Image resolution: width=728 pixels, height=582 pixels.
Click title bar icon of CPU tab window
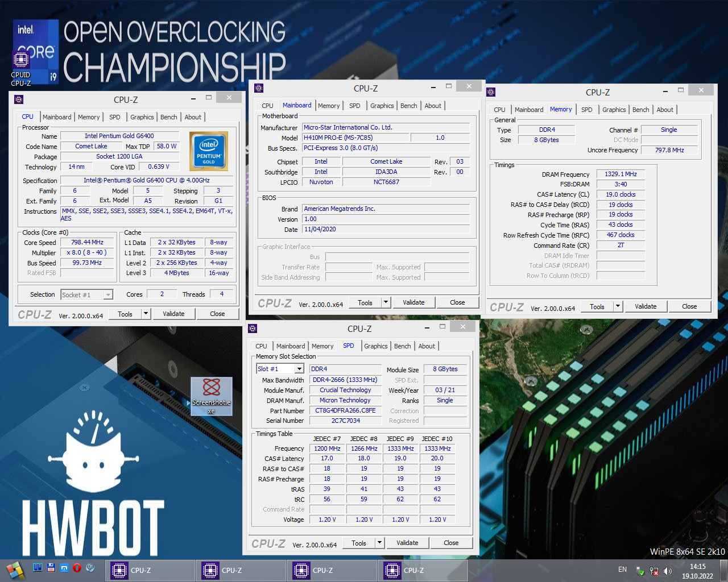click(x=19, y=99)
